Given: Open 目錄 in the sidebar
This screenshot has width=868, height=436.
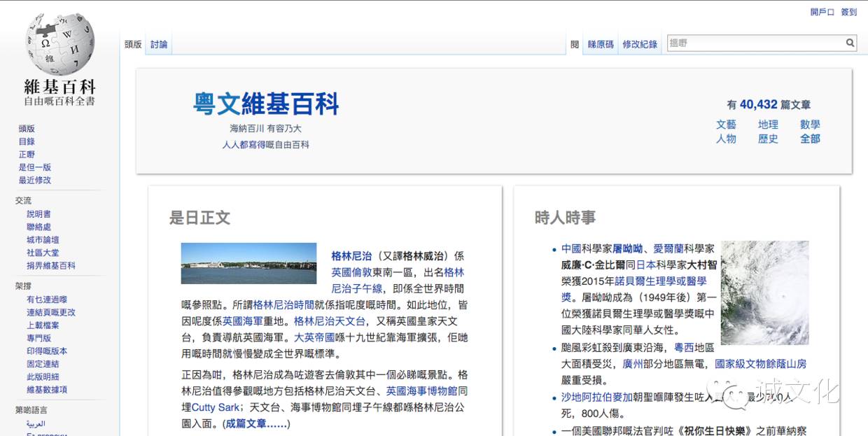Looking at the screenshot, I should [x=27, y=141].
